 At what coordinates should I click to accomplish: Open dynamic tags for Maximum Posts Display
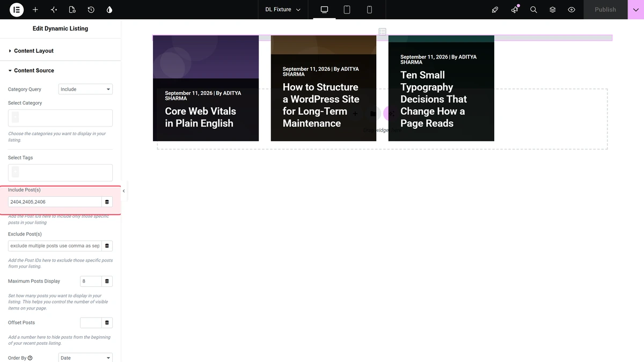pyautogui.click(x=107, y=281)
